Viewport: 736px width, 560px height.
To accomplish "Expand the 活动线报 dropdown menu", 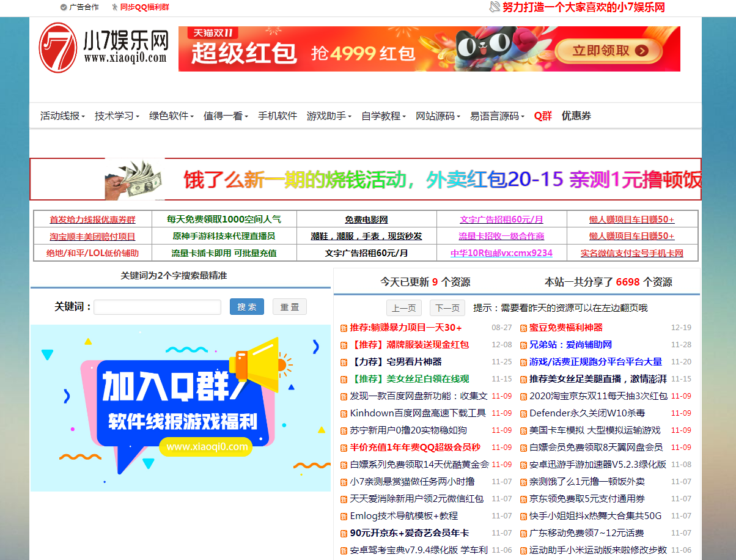I will coord(62,116).
